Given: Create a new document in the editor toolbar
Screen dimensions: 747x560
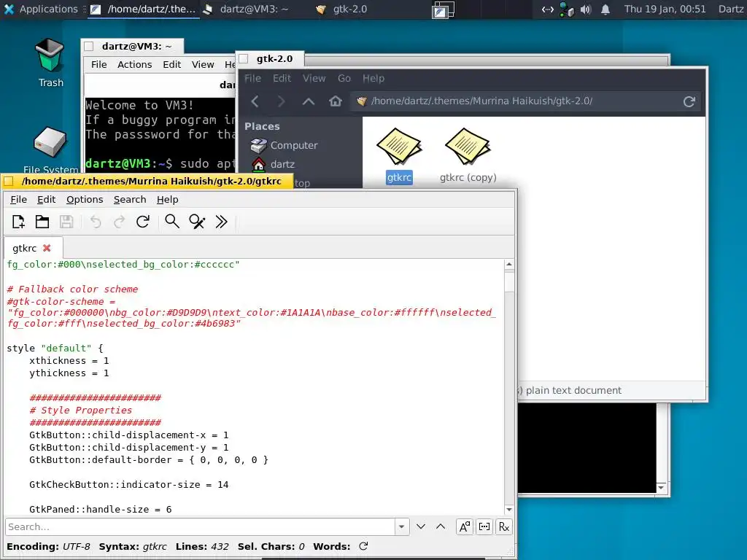Looking at the screenshot, I should 18,222.
